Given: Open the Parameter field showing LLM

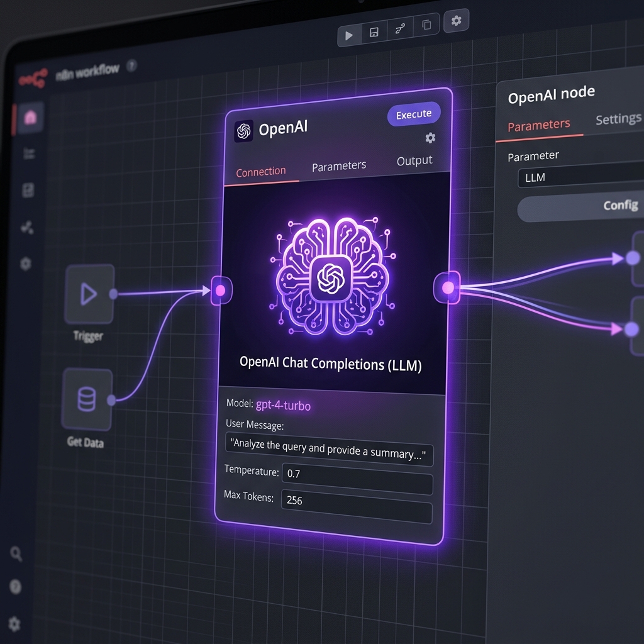Looking at the screenshot, I should pyautogui.click(x=580, y=175).
